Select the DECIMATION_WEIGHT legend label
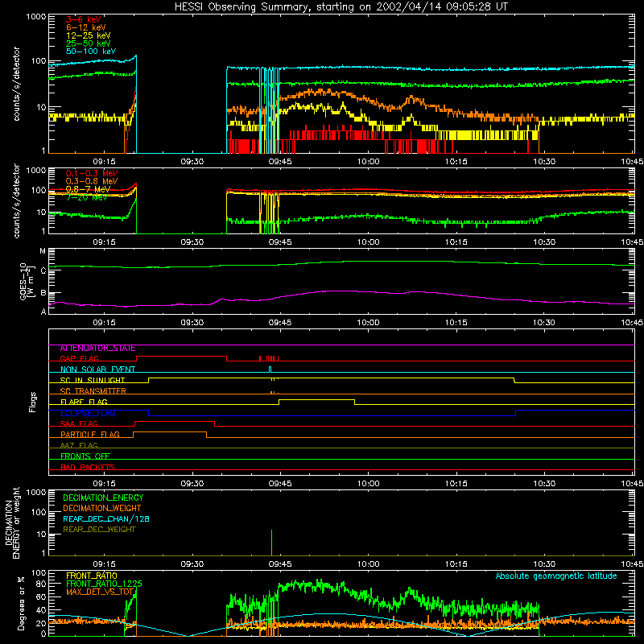The width and height of the screenshot is (644, 644). [x=102, y=509]
